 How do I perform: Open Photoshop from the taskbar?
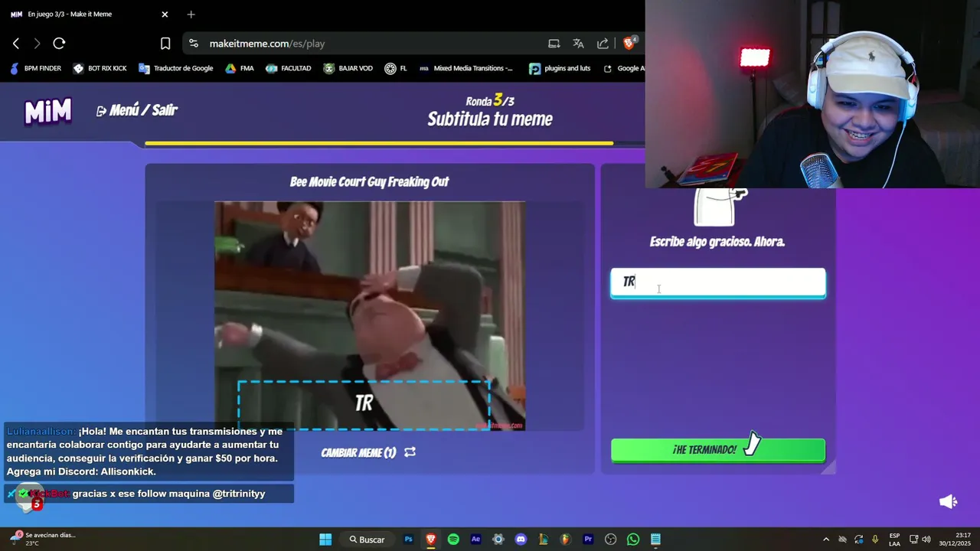[x=408, y=540]
